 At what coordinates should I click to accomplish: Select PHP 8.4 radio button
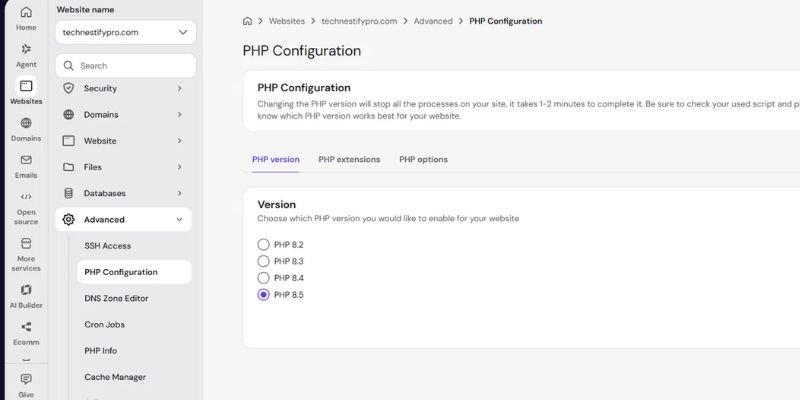pyautogui.click(x=263, y=278)
